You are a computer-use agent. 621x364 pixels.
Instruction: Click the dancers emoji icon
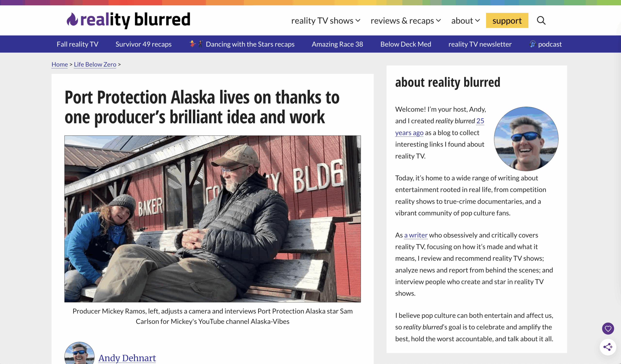pos(196,44)
